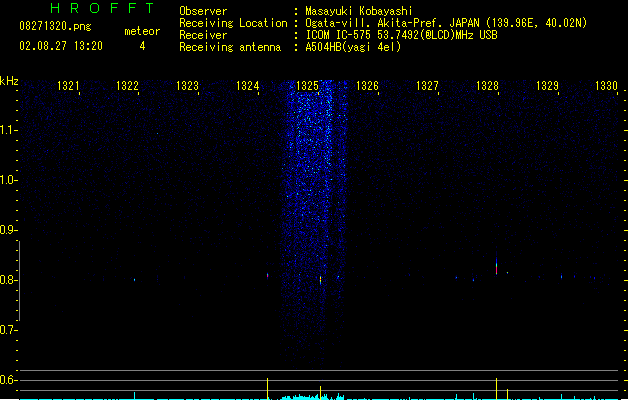Screen dimensions: 629x400
Task: Click the 'meteor' count label
Action: coord(142,31)
